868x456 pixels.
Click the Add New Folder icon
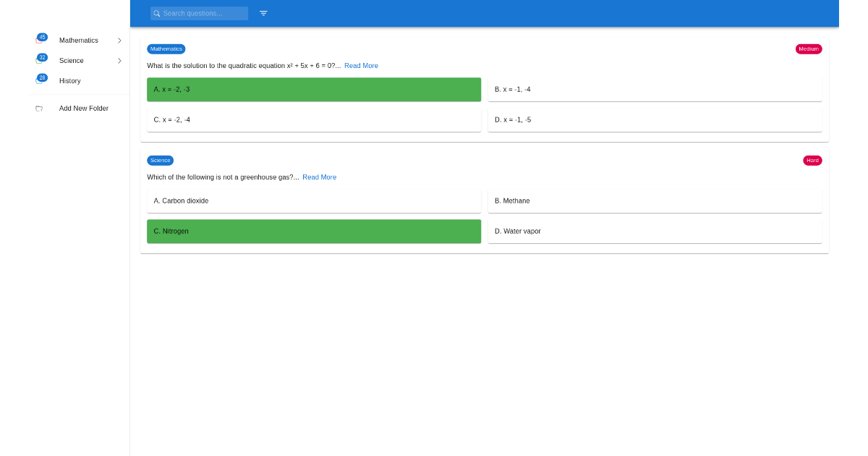click(39, 108)
